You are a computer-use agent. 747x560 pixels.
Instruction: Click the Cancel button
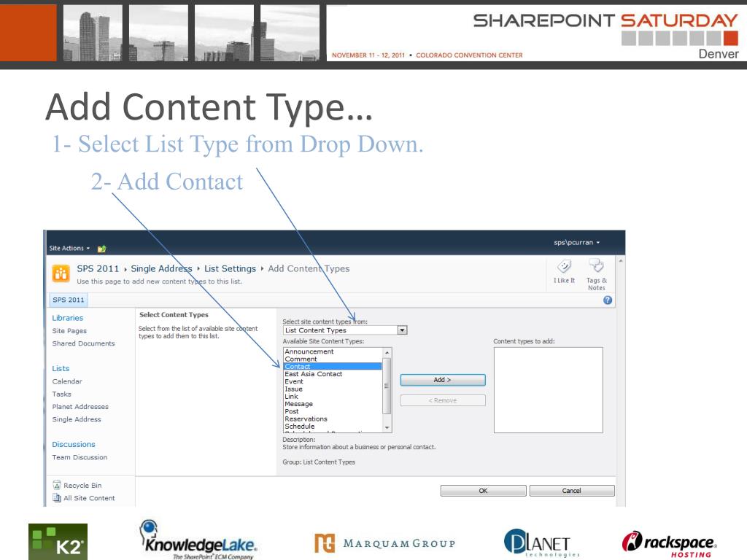coord(572,491)
